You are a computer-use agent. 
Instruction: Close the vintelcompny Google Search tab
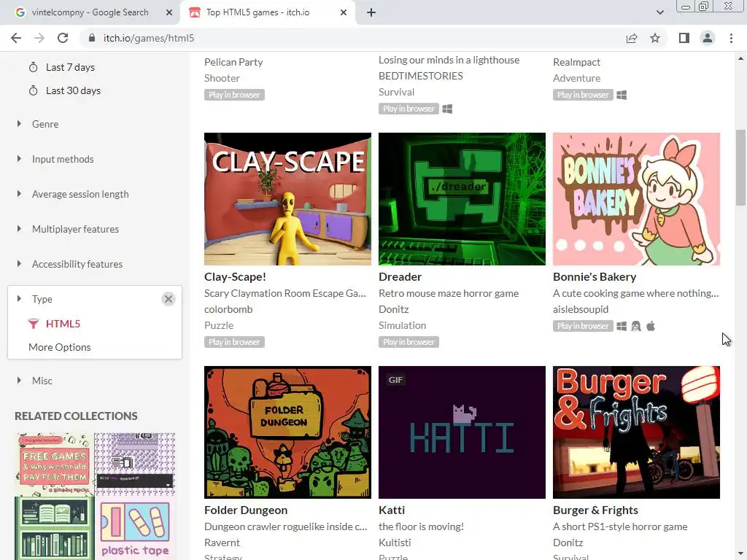point(169,12)
